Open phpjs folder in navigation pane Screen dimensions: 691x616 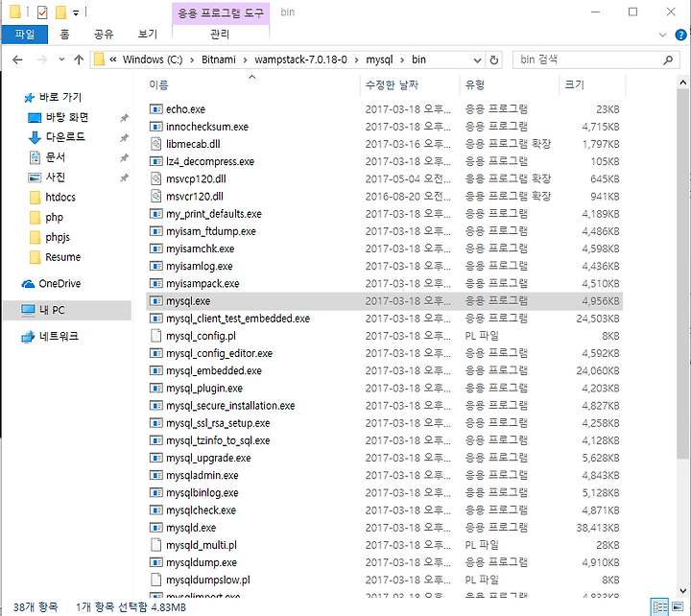point(58,237)
